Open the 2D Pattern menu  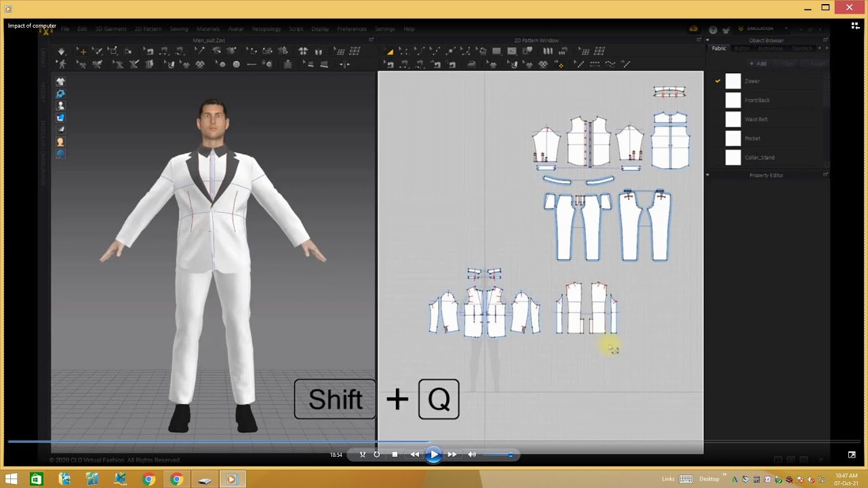point(148,29)
